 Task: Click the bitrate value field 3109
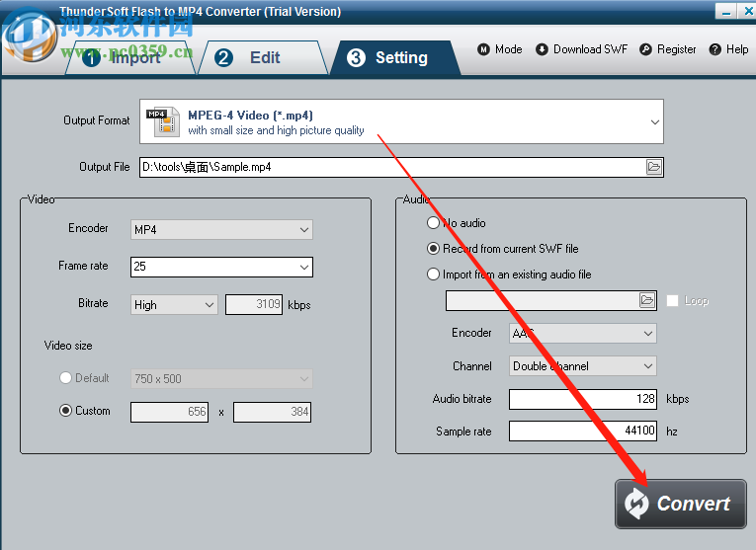tap(254, 304)
